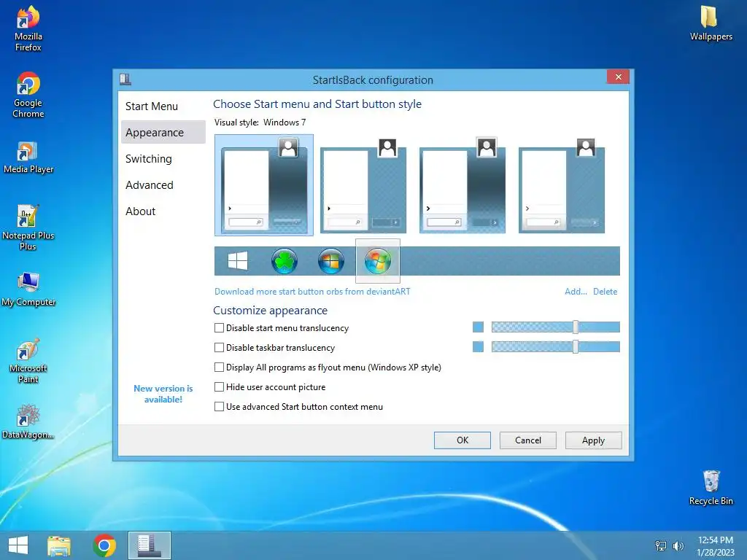Image resolution: width=747 pixels, height=560 pixels.
Task: Open My Computer desktop icon
Action: tap(28, 289)
